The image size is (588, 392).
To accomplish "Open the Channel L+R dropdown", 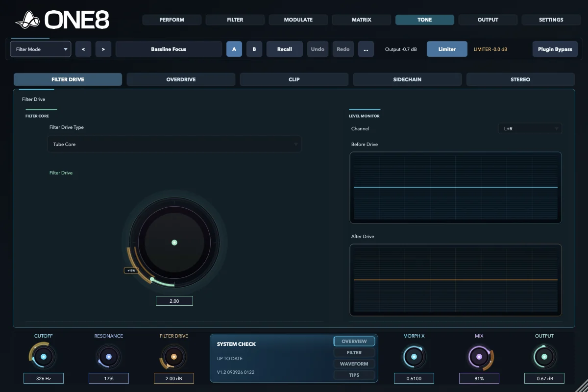I will [x=530, y=129].
